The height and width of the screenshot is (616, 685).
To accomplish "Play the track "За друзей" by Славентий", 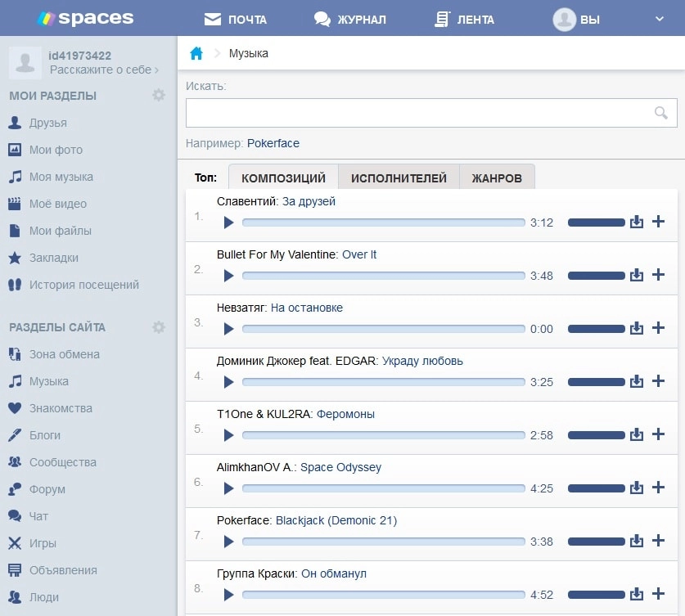I will [x=229, y=223].
